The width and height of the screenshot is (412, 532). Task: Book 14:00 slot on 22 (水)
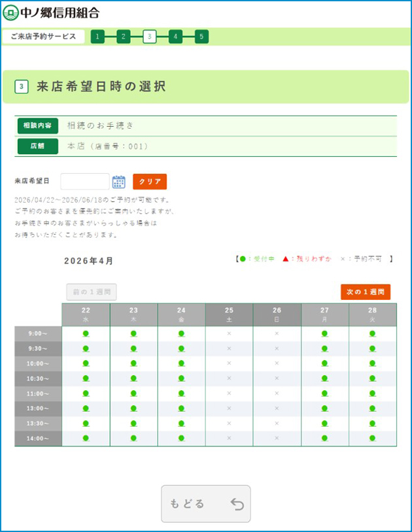pyautogui.click(x=86, y=438)
